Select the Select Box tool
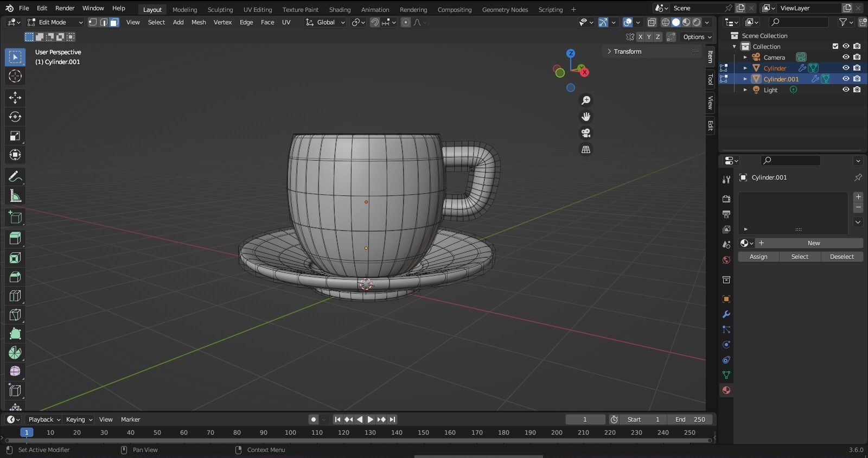 tap(15, 57)
